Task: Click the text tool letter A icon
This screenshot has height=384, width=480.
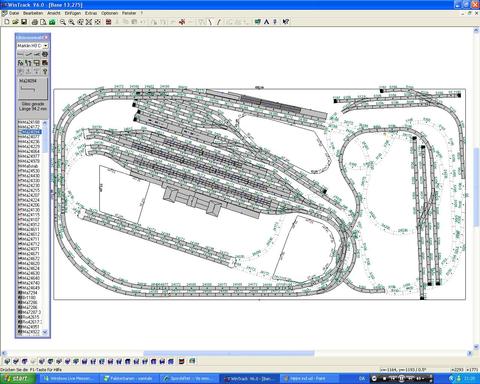Action: click(266, 22)
